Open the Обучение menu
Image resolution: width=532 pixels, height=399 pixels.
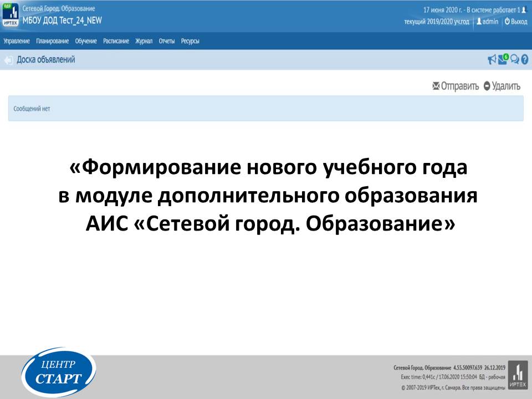pyautogui.click(x=86, y=41)
